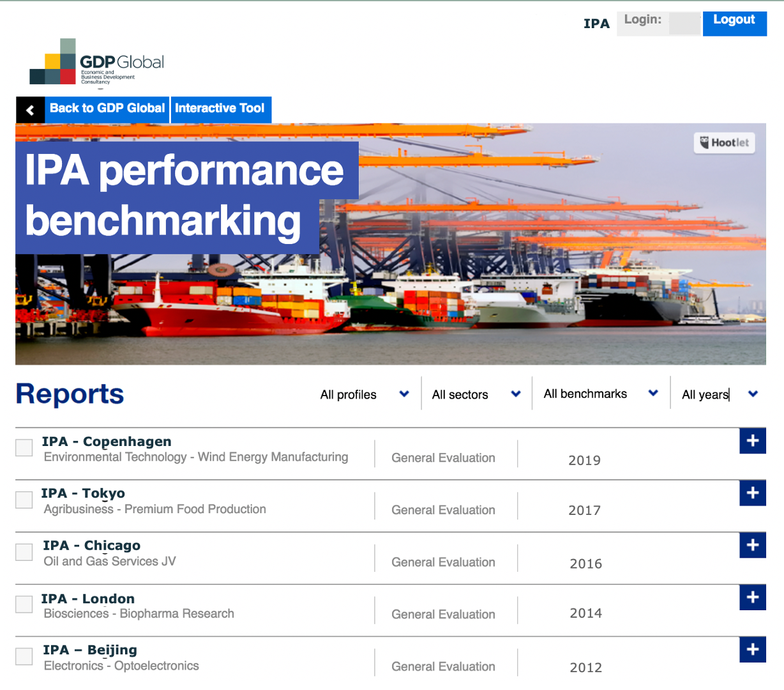
Task: Go to Back to GDP Global tab
Action: (x=107, y=109)
